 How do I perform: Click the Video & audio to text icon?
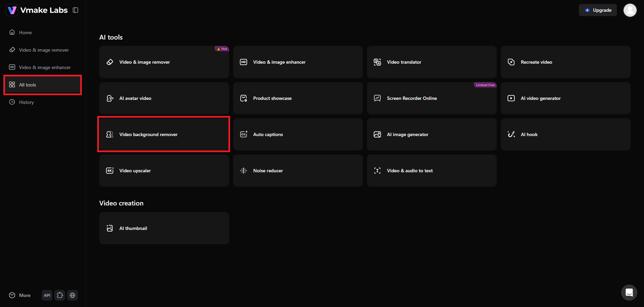377,171
